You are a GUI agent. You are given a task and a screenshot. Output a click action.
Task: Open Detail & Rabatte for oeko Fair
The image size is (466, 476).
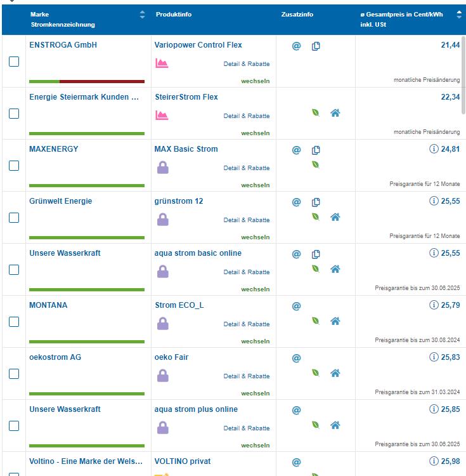(x=247, y=376)
